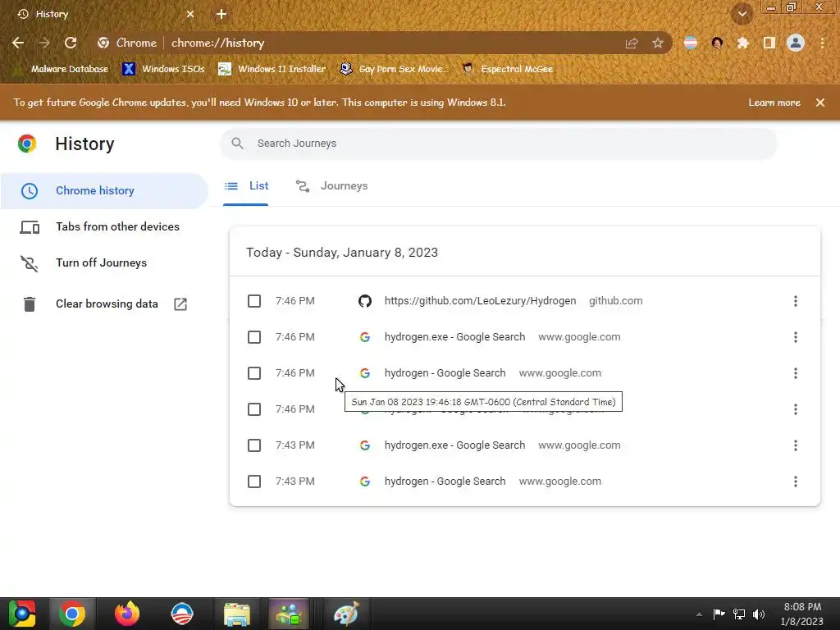Image resolution: width=840 pixels, height=630 pixels.
Task: Check the 7:46 PM hydrogen Google Search entry
Action: (254, 373)
